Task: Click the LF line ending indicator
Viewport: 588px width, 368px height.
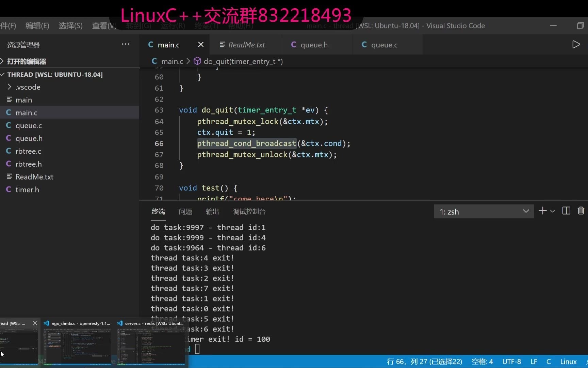Action: 533,362
